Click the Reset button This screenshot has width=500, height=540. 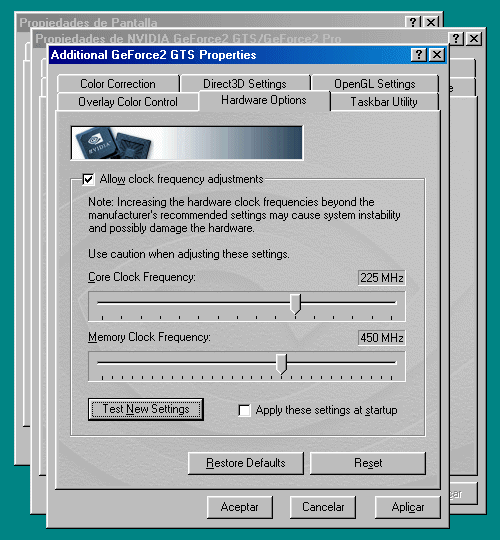pyautogui.click(x=368, y=463)
